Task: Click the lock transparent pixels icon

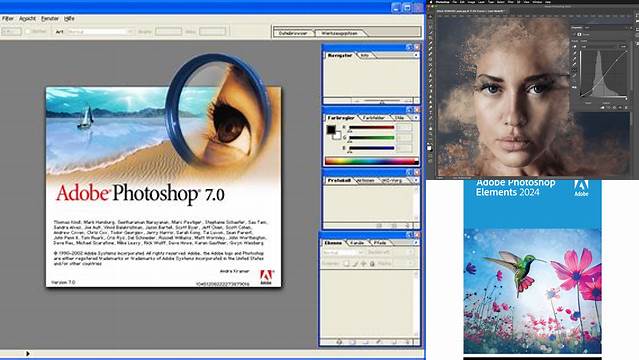Action: 346,264
